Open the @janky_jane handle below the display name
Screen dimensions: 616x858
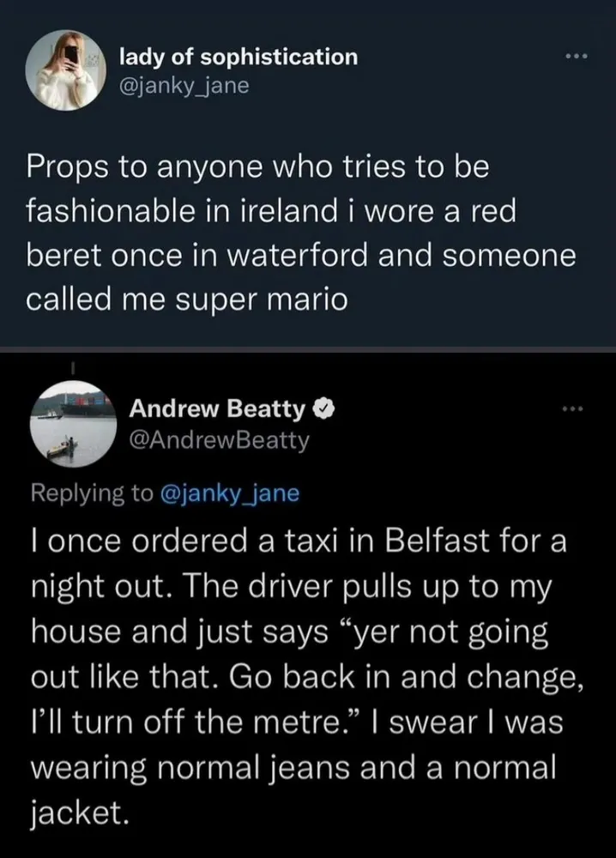coord(188,85)
